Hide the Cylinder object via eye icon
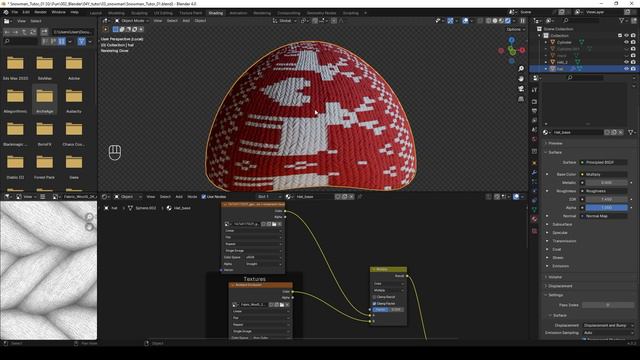 point(627,42)
